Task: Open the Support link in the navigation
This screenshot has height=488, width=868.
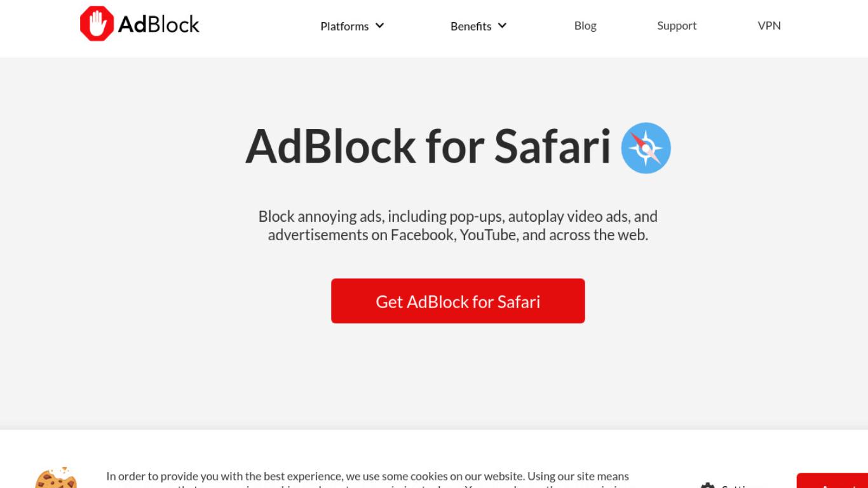Action: pyautogui.click(x=677, y=25)
